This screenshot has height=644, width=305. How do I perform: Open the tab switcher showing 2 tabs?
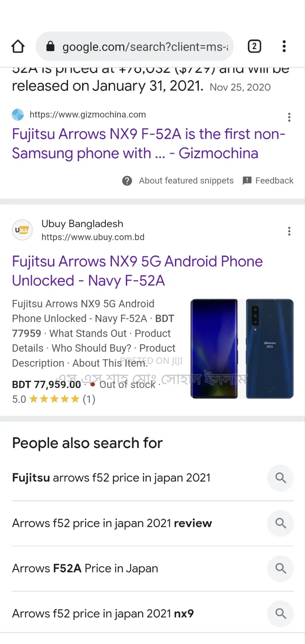point(254,46)
